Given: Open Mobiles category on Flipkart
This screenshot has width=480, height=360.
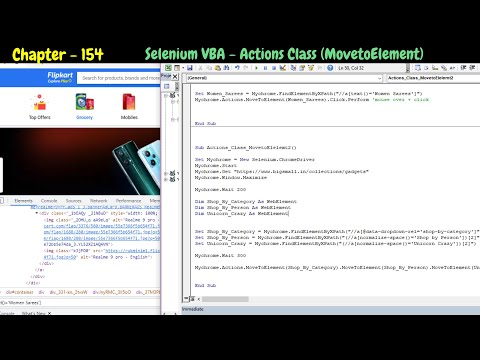Looking at the screenshot, I should (x=129, y=107).
